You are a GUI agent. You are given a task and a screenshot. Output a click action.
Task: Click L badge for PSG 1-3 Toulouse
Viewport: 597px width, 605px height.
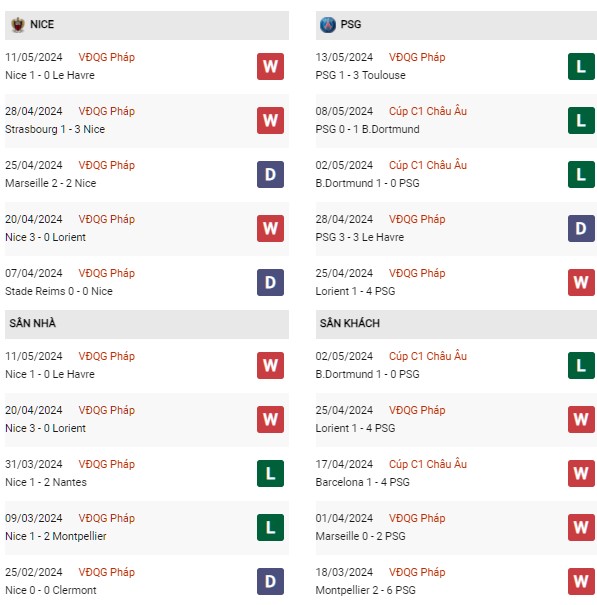tap(581, 66)
